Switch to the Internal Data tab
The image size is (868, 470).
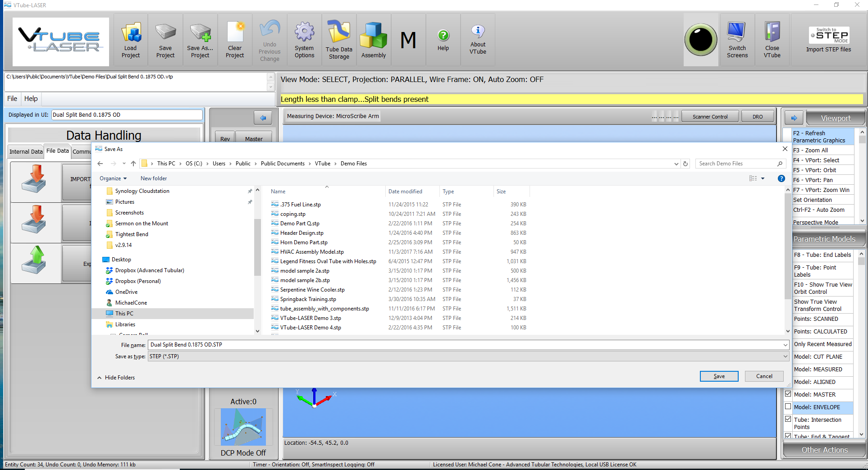coord(26,151)
